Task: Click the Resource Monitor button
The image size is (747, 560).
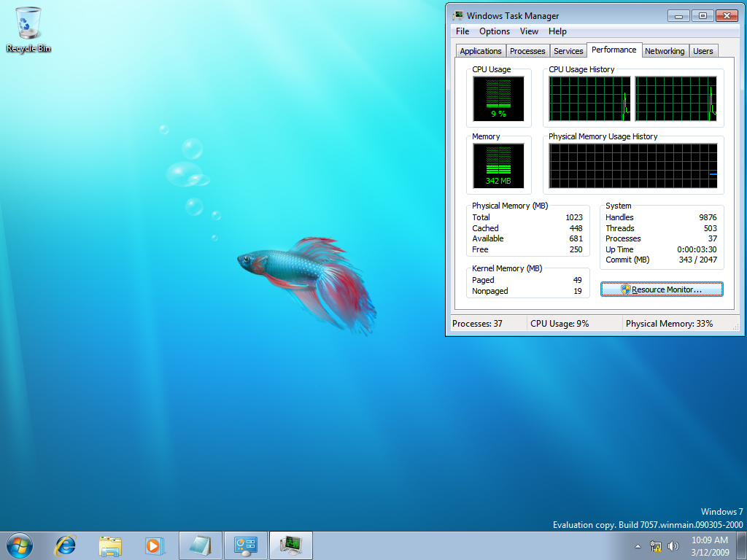Action: (662, 289)
